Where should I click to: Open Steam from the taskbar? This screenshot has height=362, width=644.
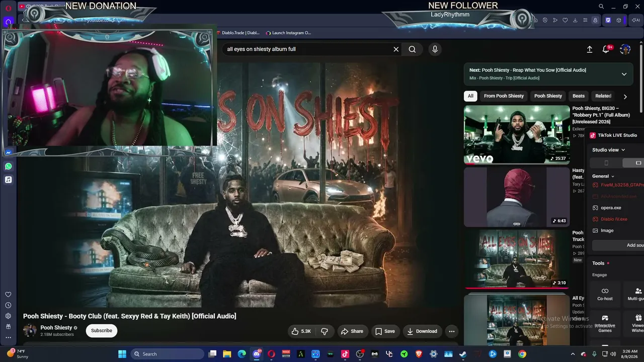(x=463, y=354)
